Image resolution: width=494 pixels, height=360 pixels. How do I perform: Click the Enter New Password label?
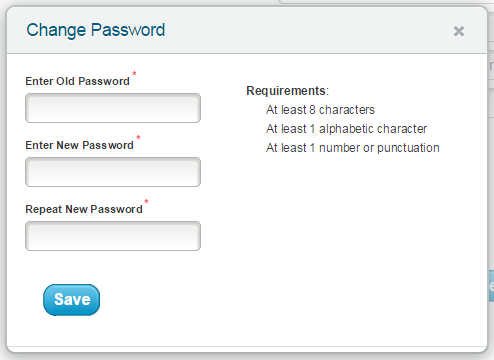point(79,145)
